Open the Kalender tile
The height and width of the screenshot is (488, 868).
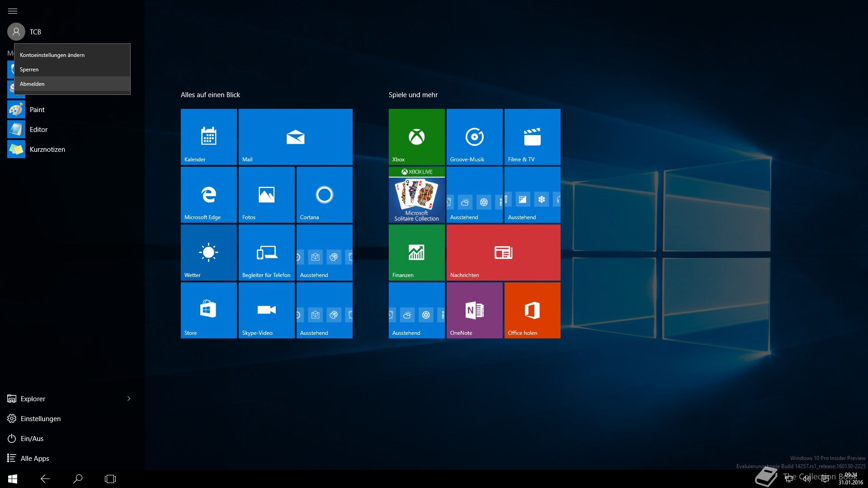click(x=209, y=137)
